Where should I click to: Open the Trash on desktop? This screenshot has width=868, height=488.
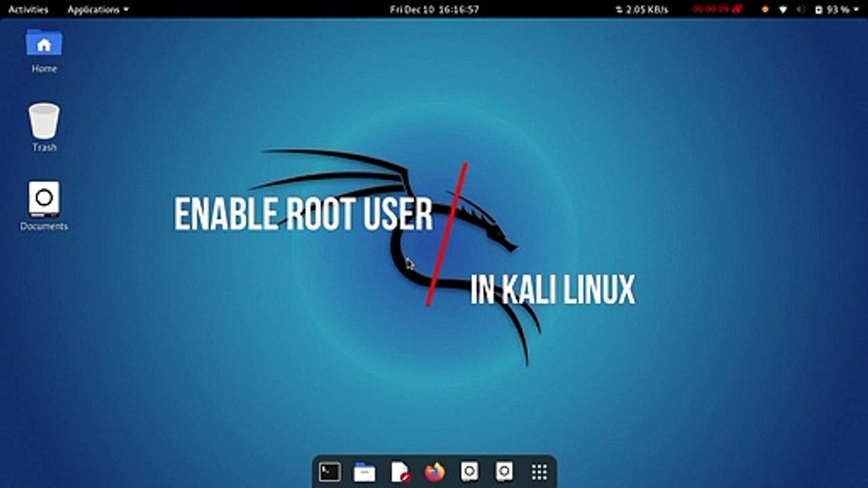tap(44, 127)
